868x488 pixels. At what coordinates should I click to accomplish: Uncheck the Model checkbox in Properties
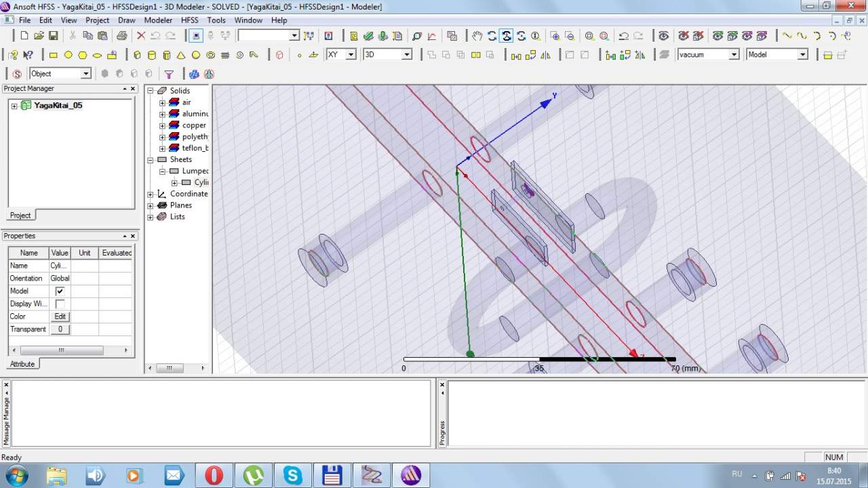(60, 291)
